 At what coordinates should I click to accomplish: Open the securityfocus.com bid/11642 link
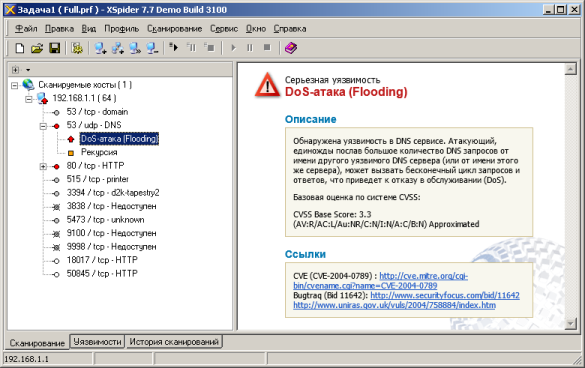pos(445,295)
